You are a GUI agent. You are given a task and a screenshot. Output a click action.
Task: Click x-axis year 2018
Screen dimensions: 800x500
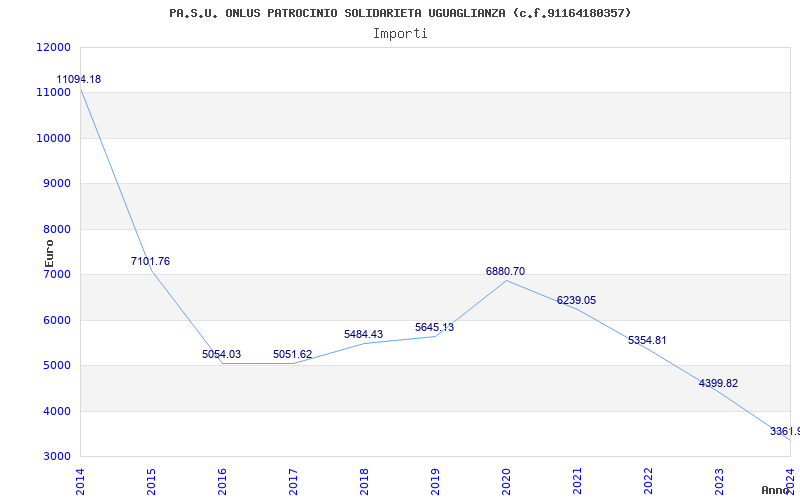[x=364, y=481]
